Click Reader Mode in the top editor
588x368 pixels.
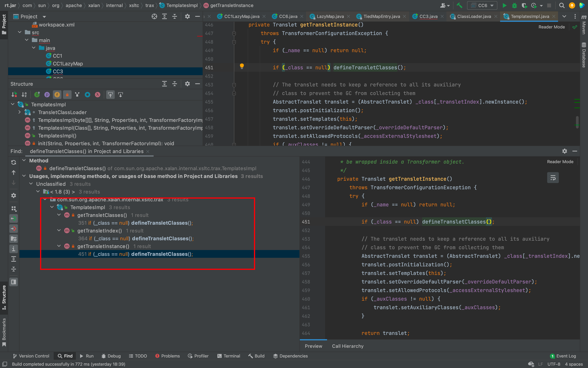tap(552, 27)
